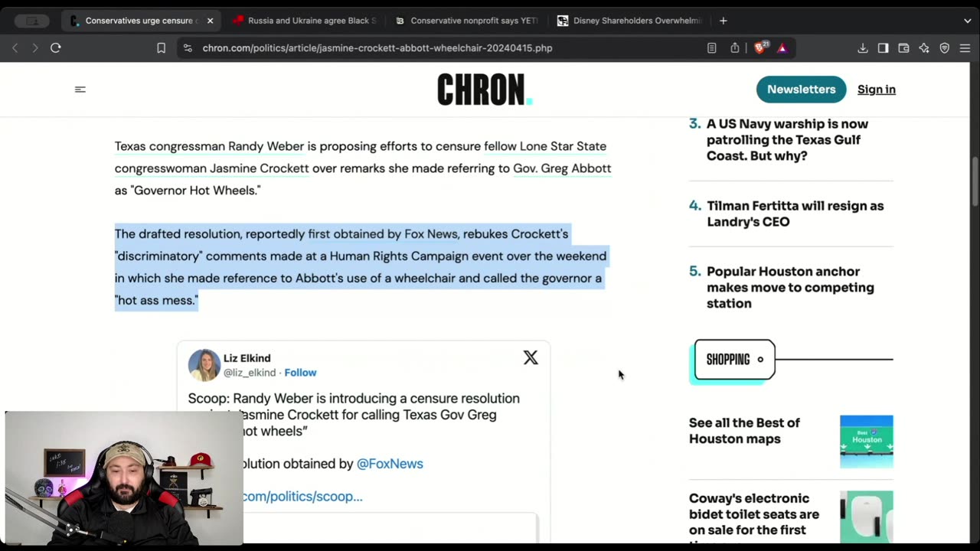
Task: Open Brave Wallet icon
Action: [903, 47]
